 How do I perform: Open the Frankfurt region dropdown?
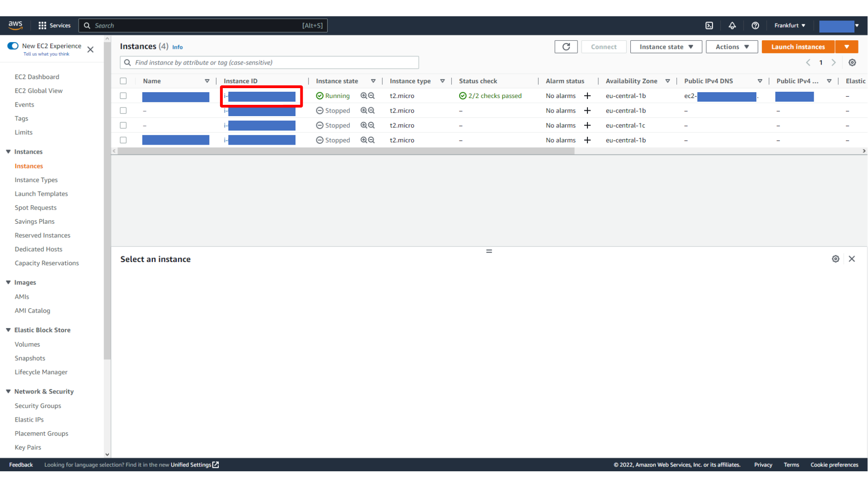coord(790,25)
